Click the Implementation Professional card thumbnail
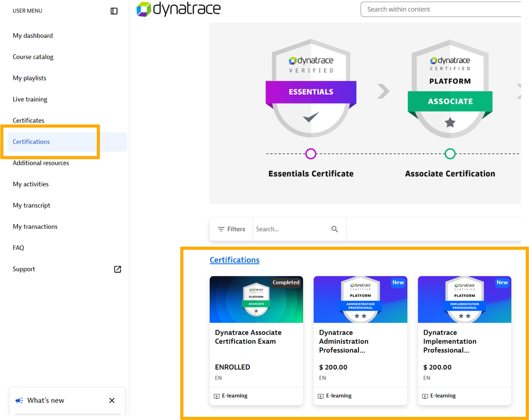The image size is (529, 420). [464, 300]
